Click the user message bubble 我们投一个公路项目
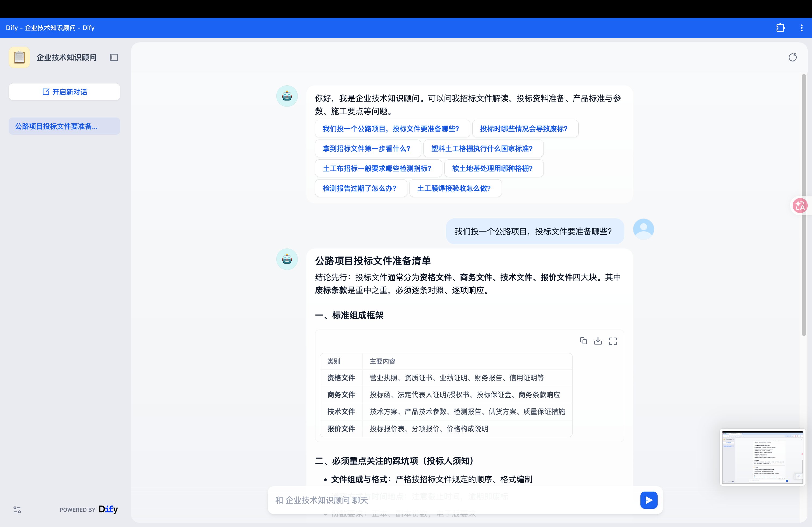812x527 pixels. pyautogui.click(x=535, y=231)
